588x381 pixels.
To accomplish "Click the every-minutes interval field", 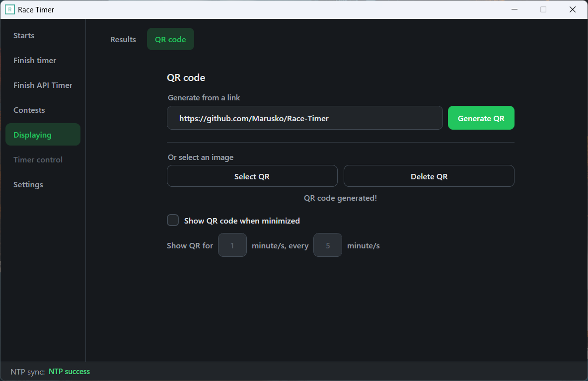I will pos(328,245).
